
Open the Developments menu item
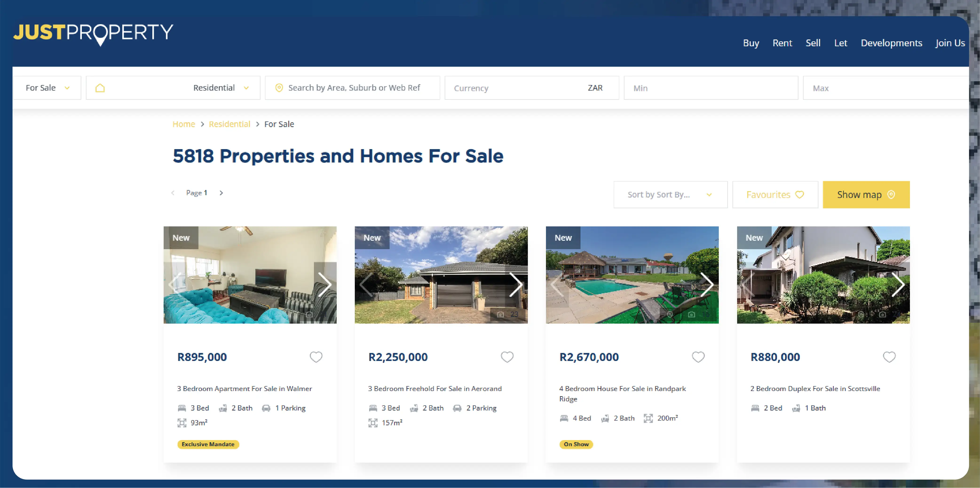[x=891, y=43]
